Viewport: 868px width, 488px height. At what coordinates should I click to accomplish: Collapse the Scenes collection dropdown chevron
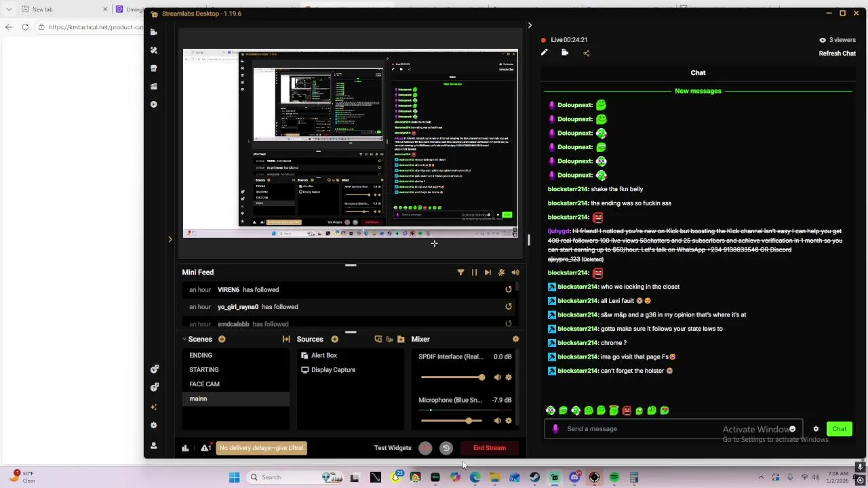184,339
